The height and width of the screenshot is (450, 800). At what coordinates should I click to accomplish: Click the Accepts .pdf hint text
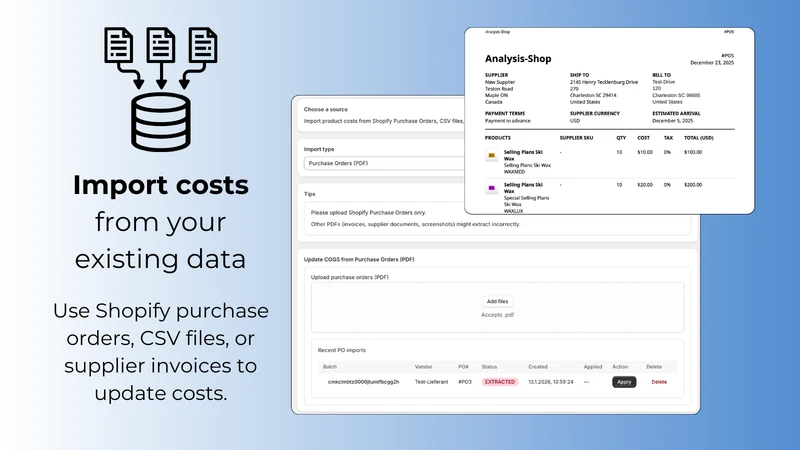pos(497,315)
